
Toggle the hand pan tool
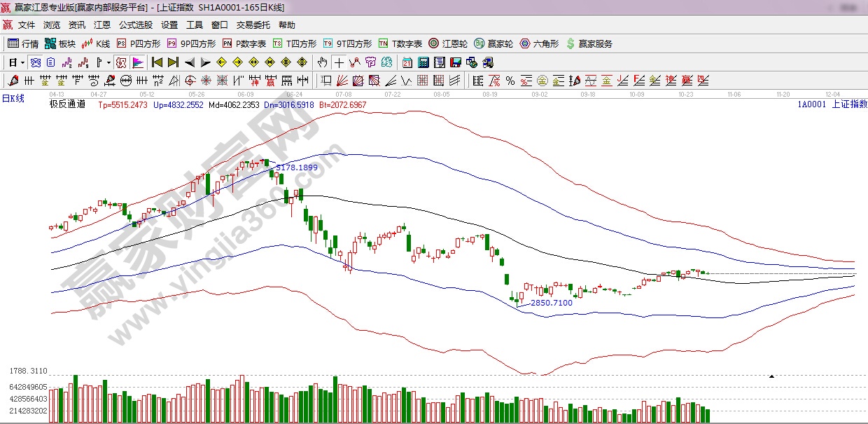coord(323,62)
